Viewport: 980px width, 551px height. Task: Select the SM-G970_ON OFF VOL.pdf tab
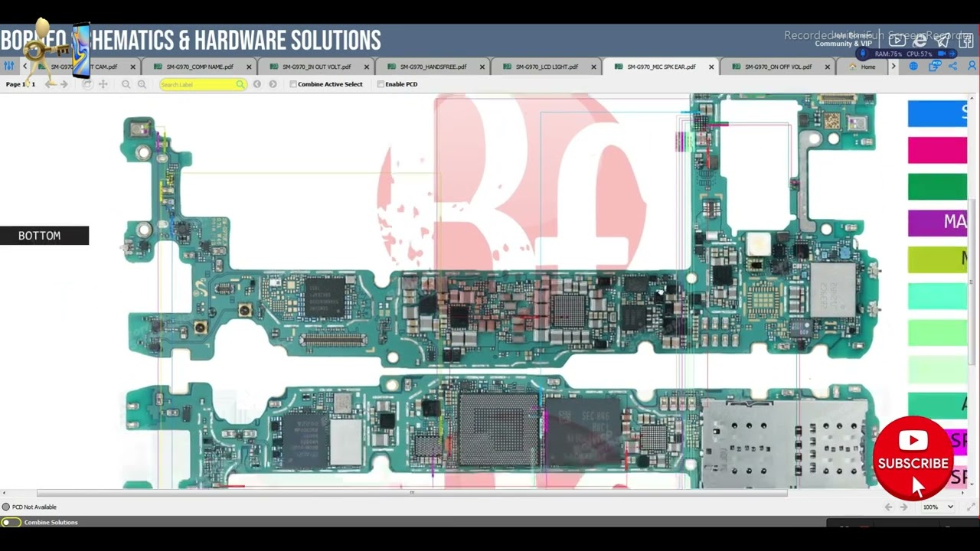point(778,67)
